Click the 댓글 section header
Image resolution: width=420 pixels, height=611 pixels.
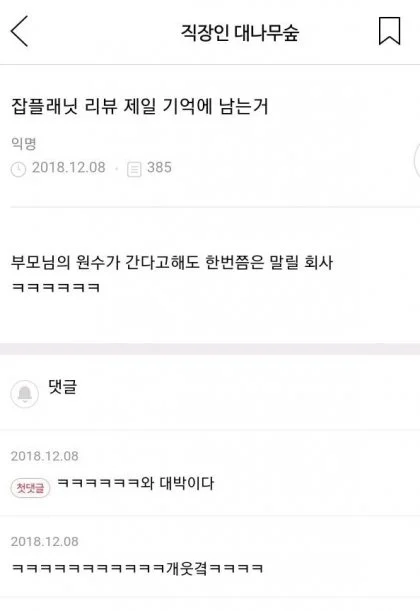tap(62, 387)
